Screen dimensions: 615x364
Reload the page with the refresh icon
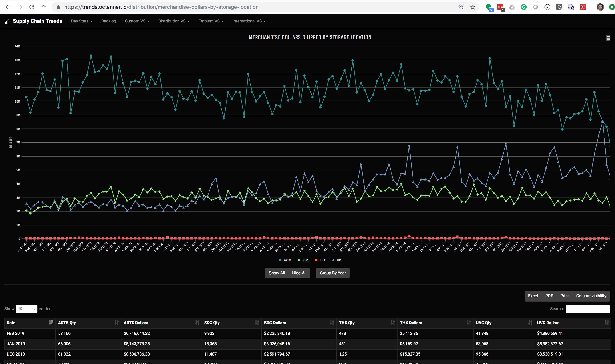pos(32,7)
